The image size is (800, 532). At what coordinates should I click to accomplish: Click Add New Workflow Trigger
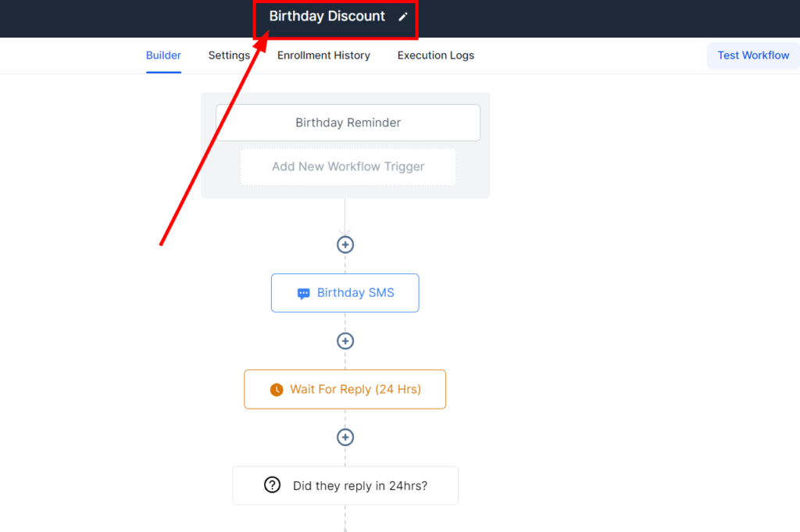click(x=348, y=166)
